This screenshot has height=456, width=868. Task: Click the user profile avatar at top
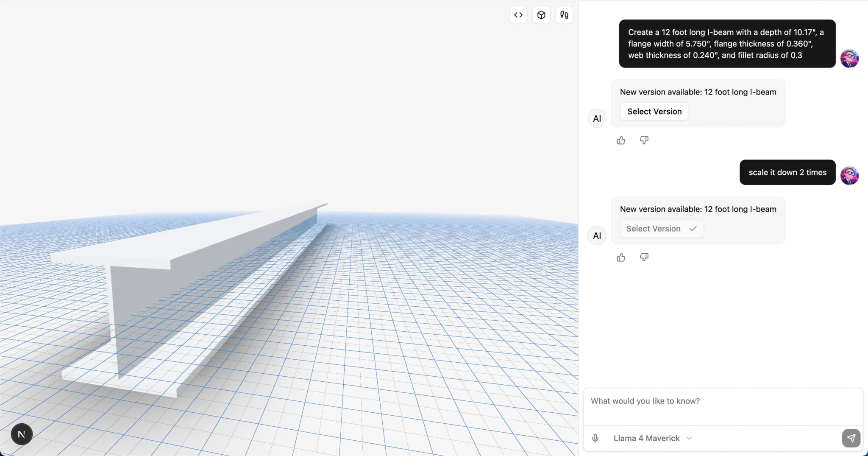tap(849, 58)
